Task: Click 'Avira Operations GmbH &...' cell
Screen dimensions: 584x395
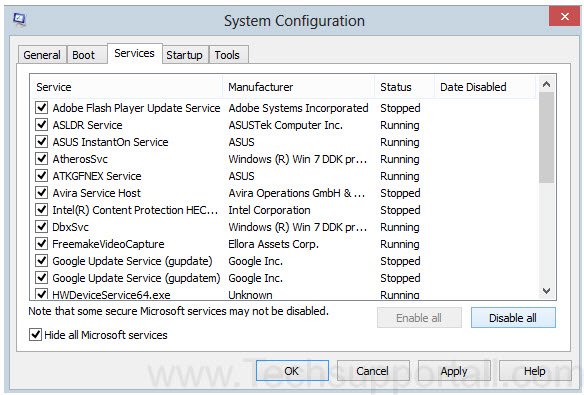Action: (297, 193)
